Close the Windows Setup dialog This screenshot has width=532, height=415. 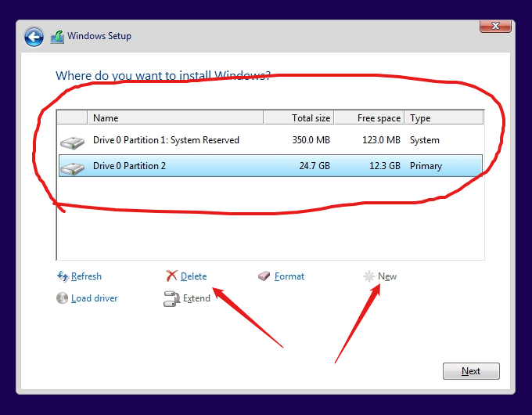pyautogui.click(x=495, y=26)
